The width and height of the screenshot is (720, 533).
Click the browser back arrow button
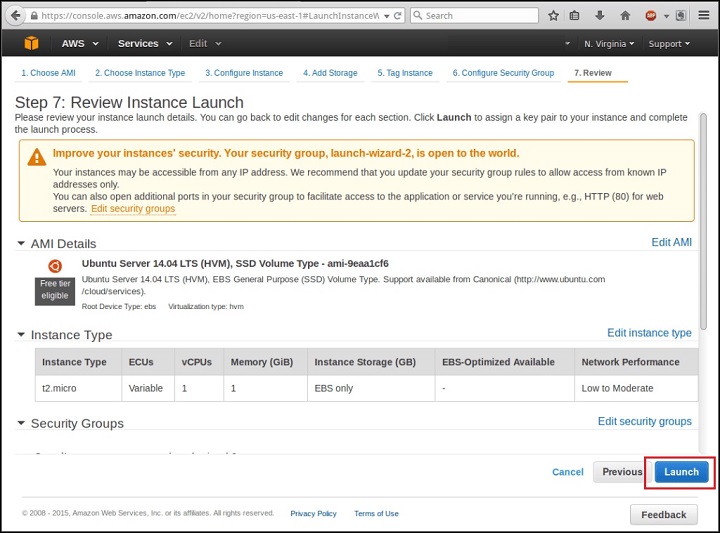pyautogui.click(x=16, y=16)
